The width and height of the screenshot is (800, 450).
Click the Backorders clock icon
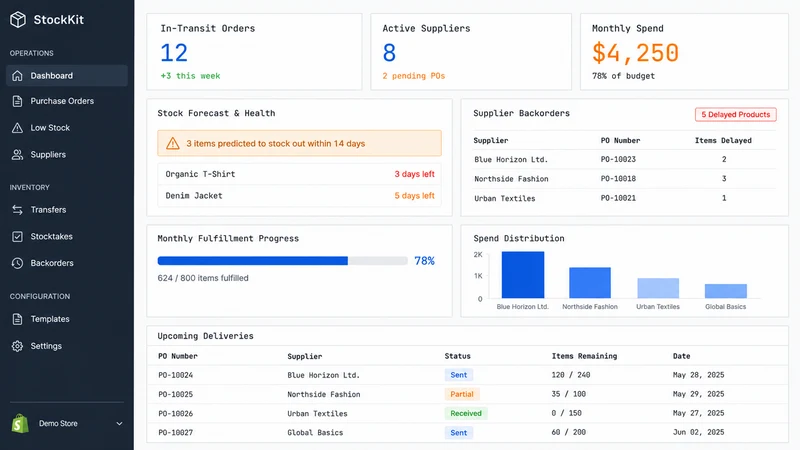point(17,263)
